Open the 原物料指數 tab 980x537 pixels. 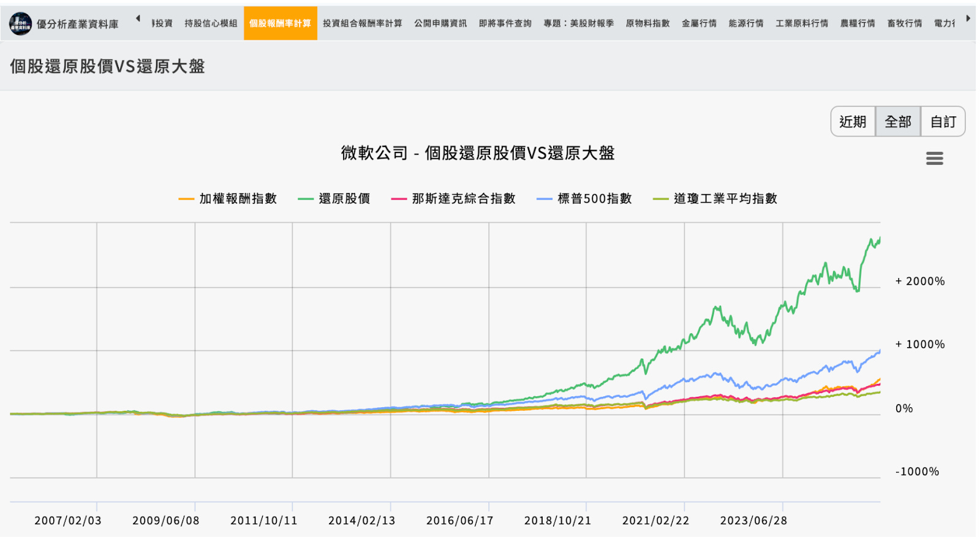pyautogui.click(x=648, y=23)
